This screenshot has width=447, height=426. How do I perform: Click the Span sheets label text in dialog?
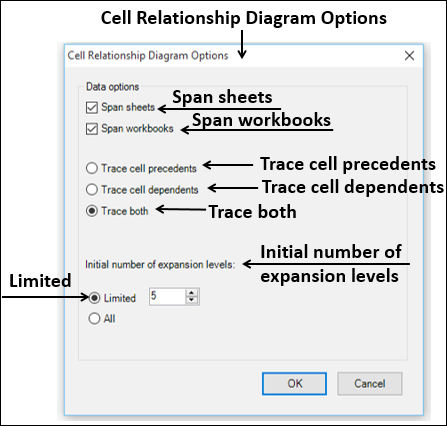coord(128,107)
